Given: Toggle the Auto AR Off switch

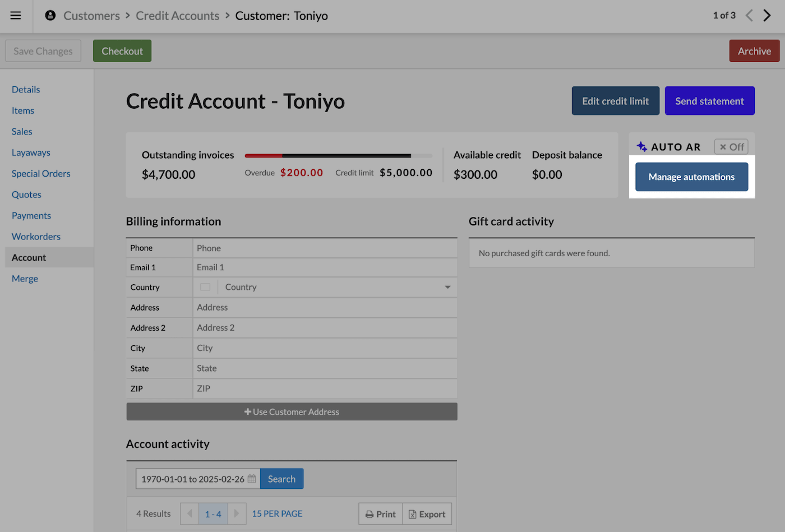Looking at the screenshot, I should click(731, 147).
